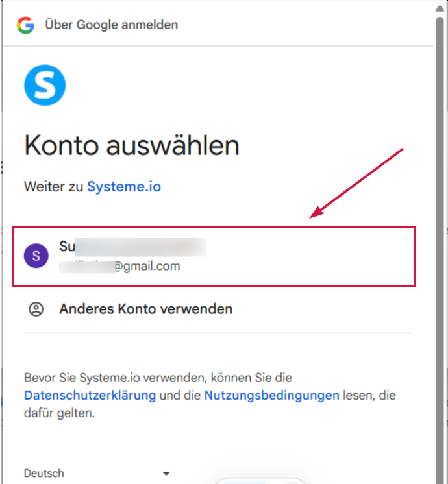Open the Deutsch language dropdown arrow

coord(166,473)
